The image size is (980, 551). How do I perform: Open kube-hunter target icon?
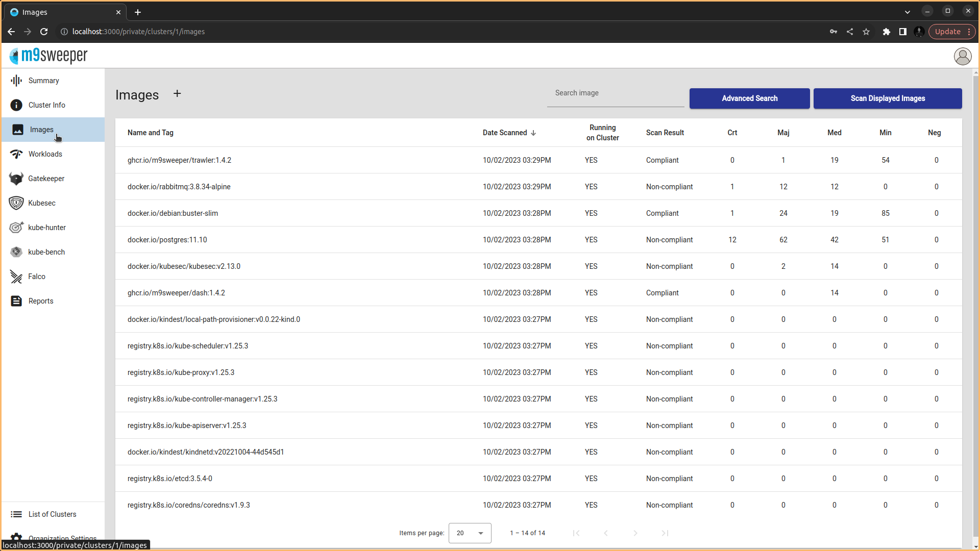(x=16, y=228)
